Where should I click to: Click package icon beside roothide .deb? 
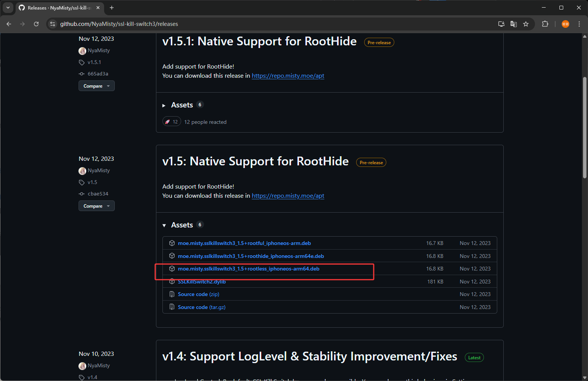tap(172, 256)
